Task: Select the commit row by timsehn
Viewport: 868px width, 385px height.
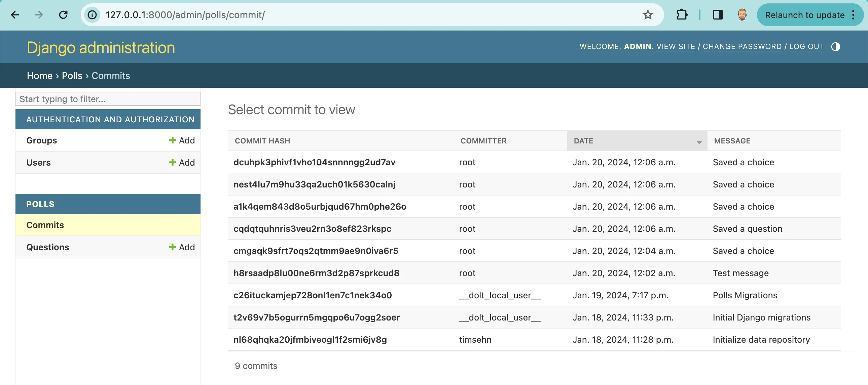Action: [310, 340]
